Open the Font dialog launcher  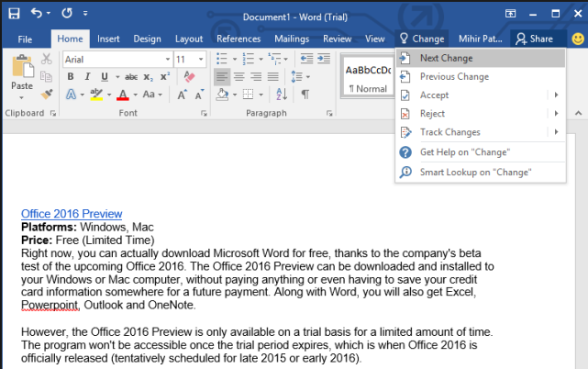(x=204, y=114)
